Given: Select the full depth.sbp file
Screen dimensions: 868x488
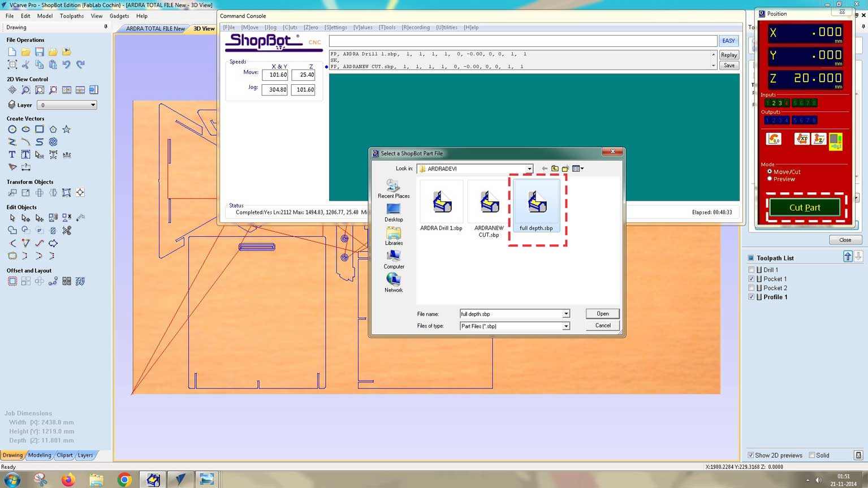Looking at the screenshot, I should click(x=537, y=206).
